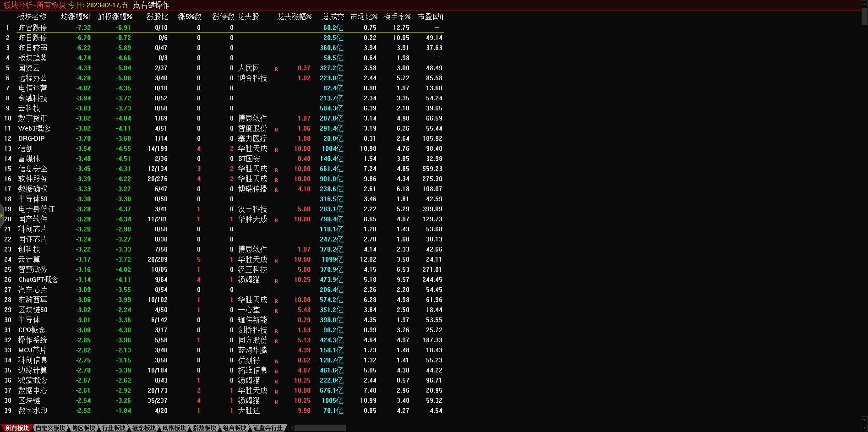Sort by 总成交 column header
The height and width of the screenshot is (432, 868).
[333, 16]
